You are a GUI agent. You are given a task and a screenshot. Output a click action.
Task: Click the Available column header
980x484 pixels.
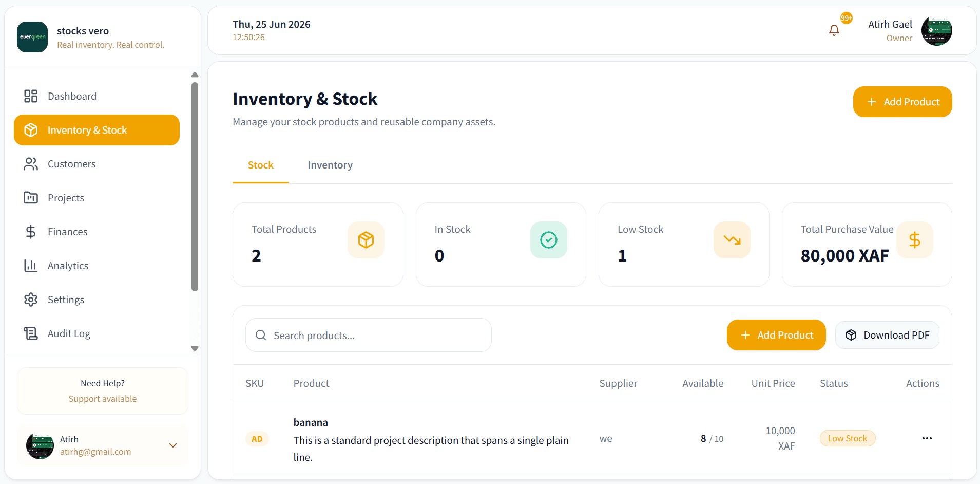pos(703,383)
